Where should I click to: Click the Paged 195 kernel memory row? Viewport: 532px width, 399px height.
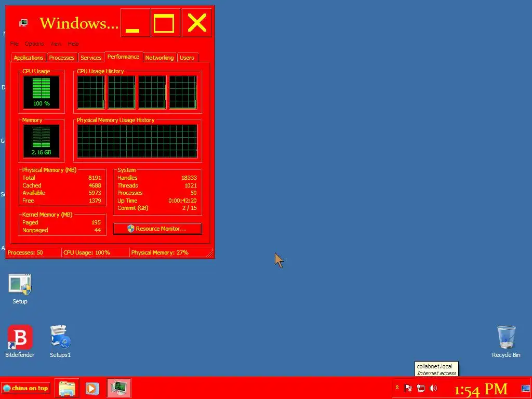pyautogui.click(x=62, y=222)
